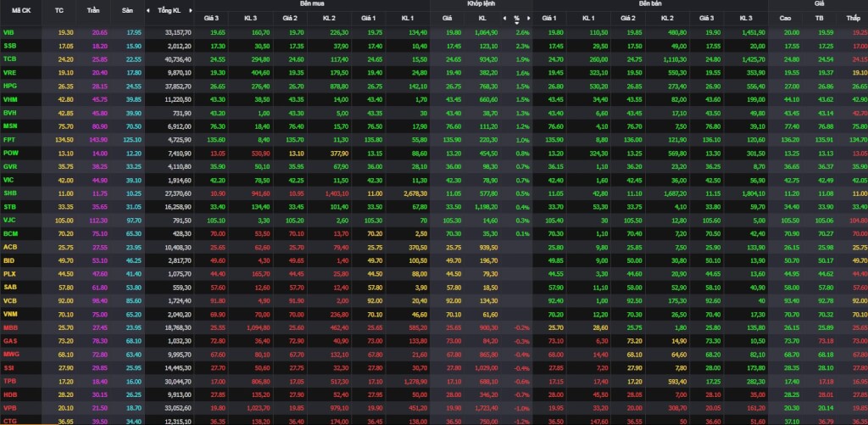Click the left arrow beside the % header
This screenshot has height=425, width=868.
point(504,19)
